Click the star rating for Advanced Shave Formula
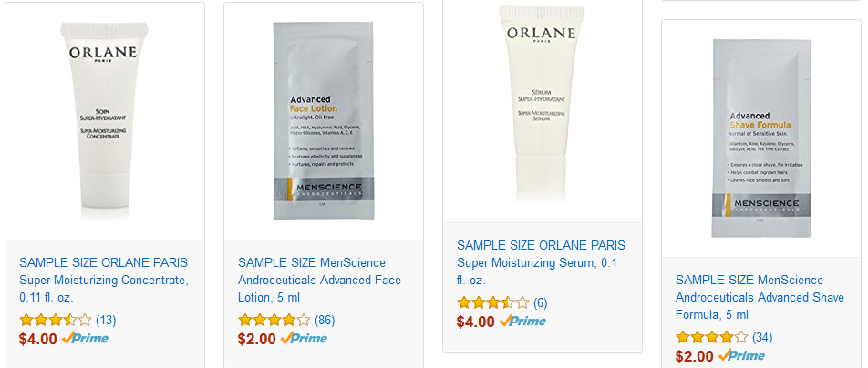Image resolution: width=868 pixels, height=368 pixels. (711, 337)
